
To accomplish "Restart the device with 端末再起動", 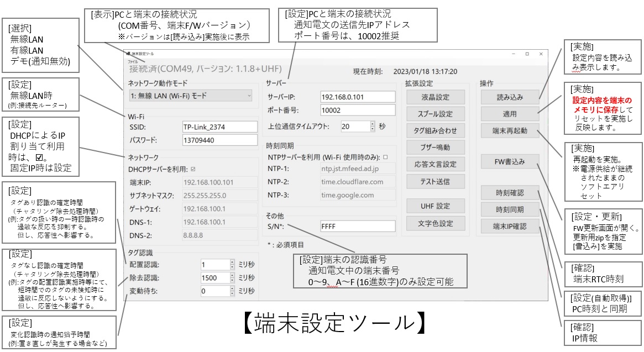I will coord(509,131).
